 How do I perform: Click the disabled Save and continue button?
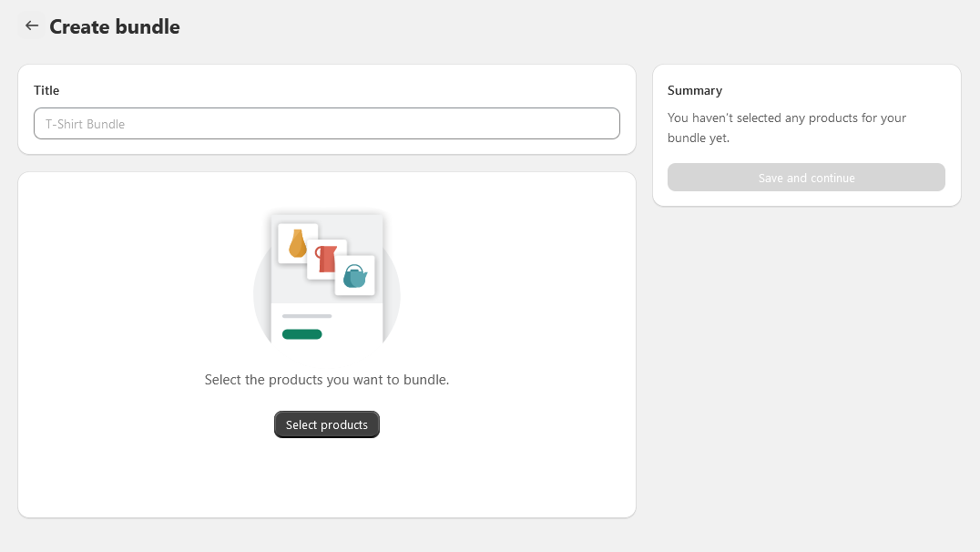coord(806,177)
